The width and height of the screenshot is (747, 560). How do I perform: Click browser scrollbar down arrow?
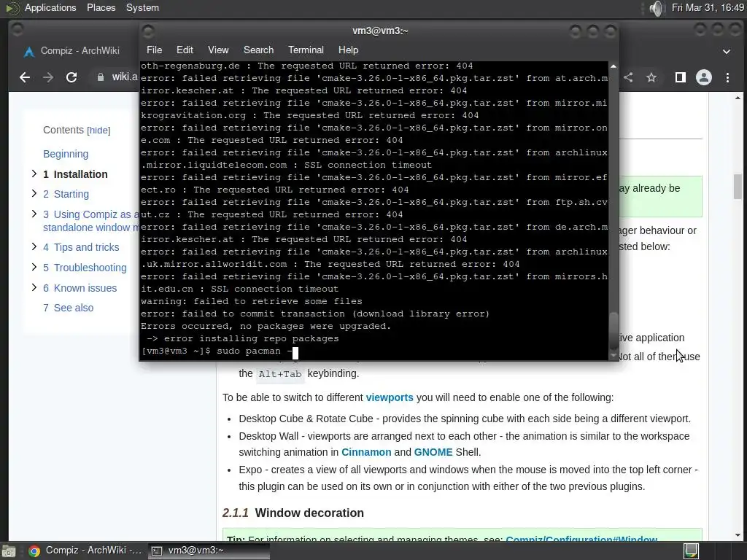(738, 534)
